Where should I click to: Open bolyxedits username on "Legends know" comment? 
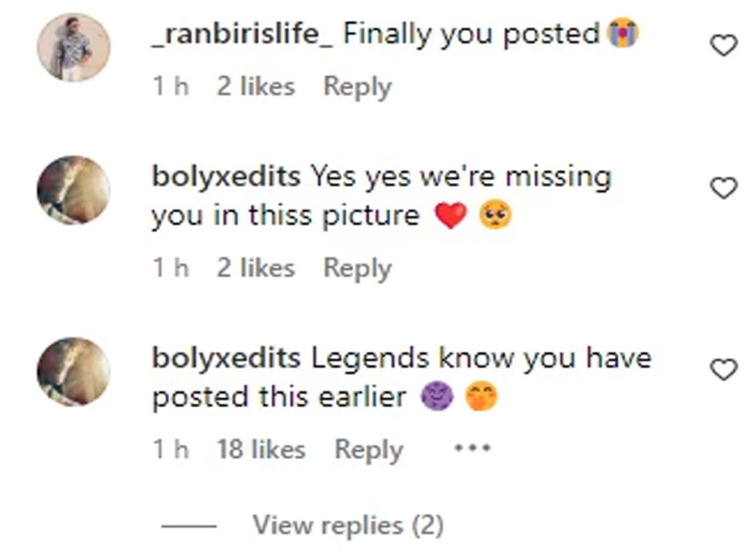[x=226, y=357]
